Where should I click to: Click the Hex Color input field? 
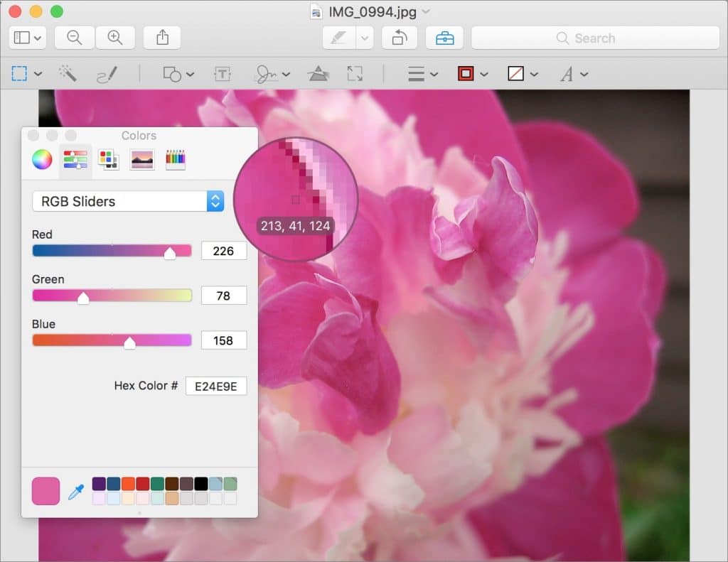coord(215,386)
